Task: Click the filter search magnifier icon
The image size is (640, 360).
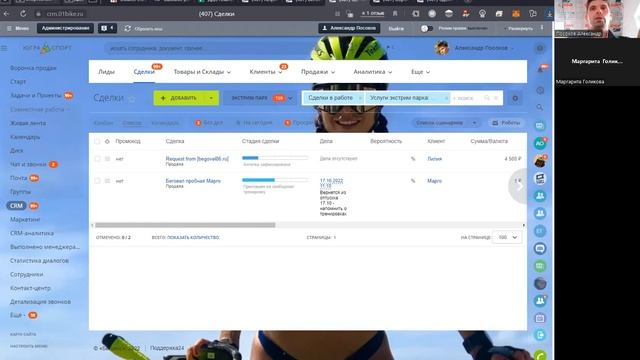Action: click(487, 98)
